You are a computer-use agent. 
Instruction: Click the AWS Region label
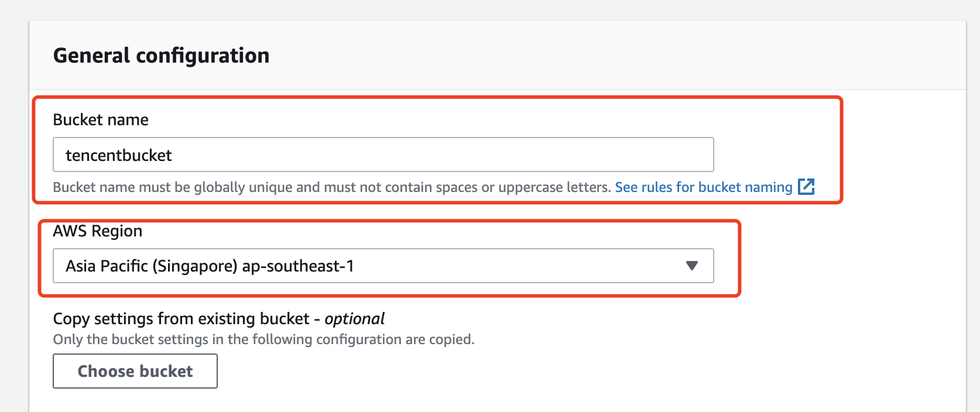point(98,231)
